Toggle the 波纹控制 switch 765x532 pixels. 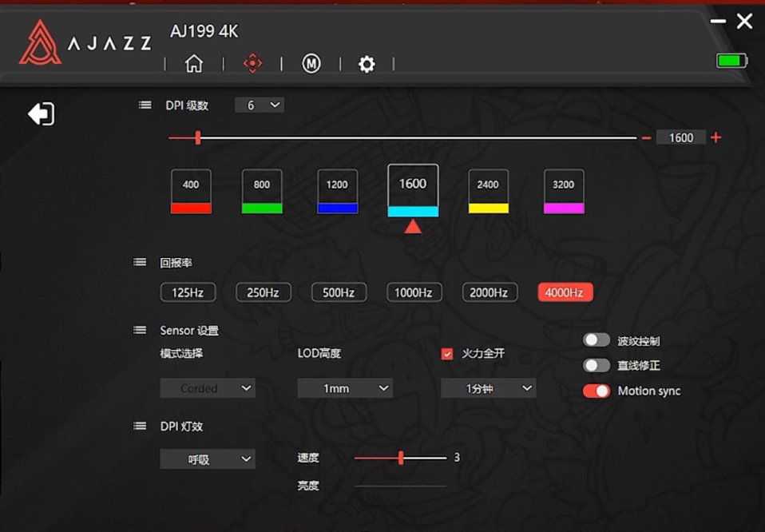pos(597,340)
